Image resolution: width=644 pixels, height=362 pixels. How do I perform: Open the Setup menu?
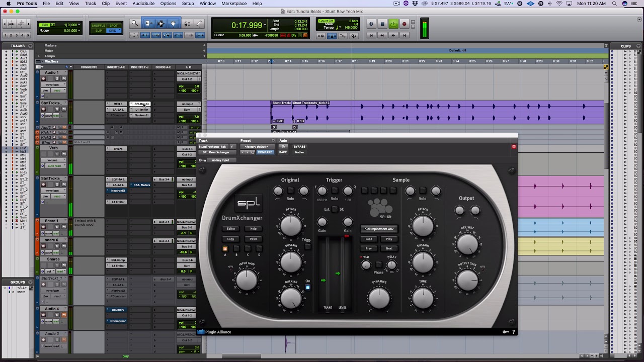click(x=188, y=4)
